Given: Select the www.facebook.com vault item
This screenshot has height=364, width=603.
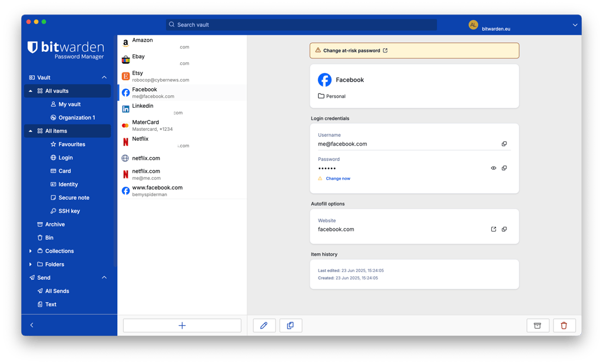Looking at the screenshot, I should point(182,191).
